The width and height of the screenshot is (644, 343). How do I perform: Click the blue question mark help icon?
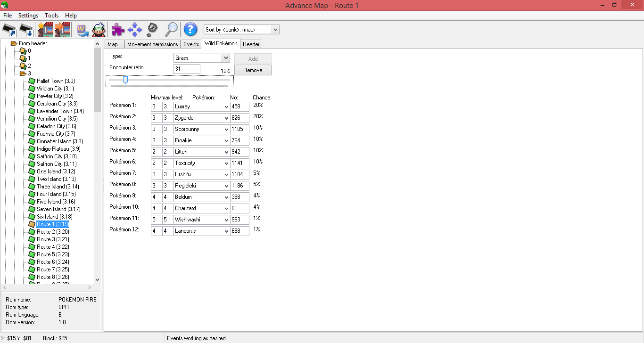click(x=190, y=30)
